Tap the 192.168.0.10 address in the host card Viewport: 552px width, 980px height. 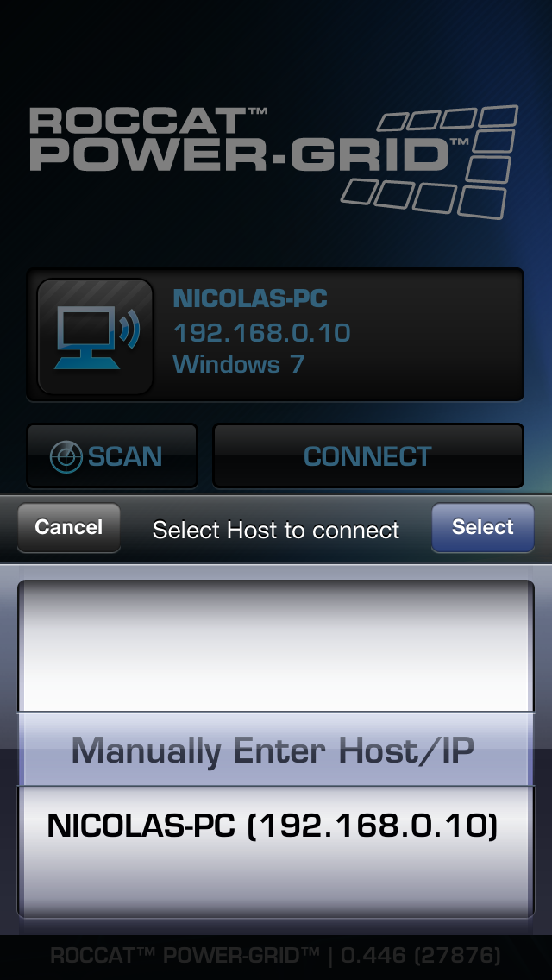pos(261,332)
